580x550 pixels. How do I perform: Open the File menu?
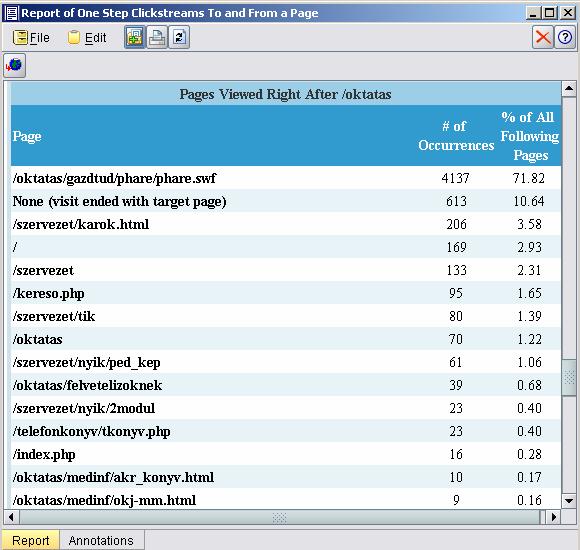pos(31,37)
